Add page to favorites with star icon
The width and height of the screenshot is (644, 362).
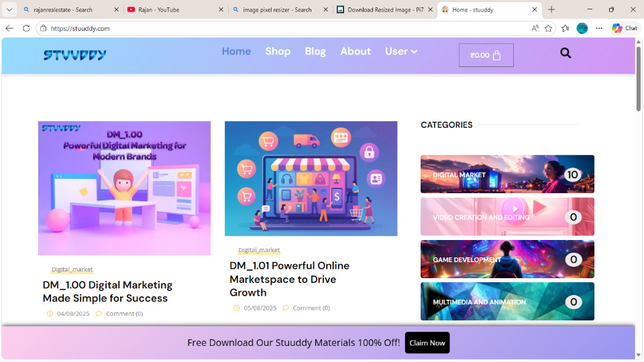(x=548, y=28)
